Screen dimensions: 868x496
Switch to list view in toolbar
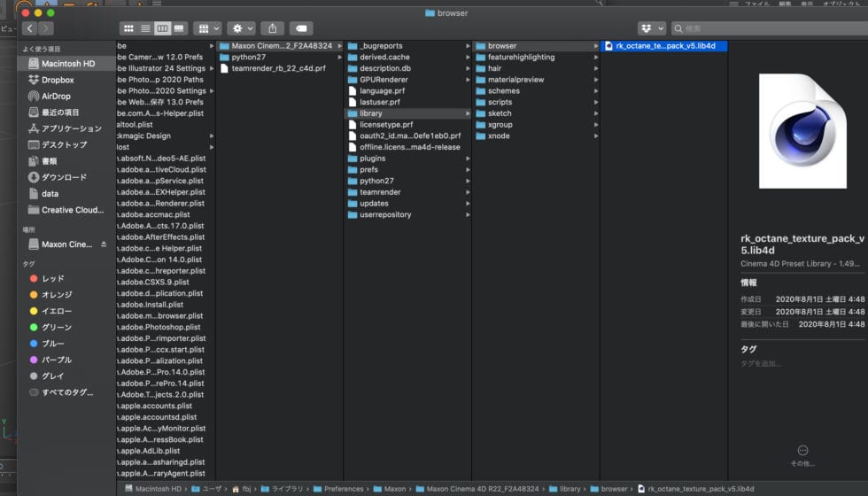pyautogui.click(x=144, y=28)
